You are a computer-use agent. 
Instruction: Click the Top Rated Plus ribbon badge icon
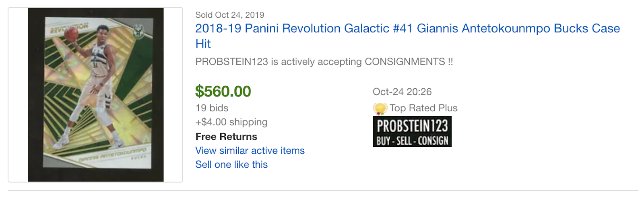380,108
